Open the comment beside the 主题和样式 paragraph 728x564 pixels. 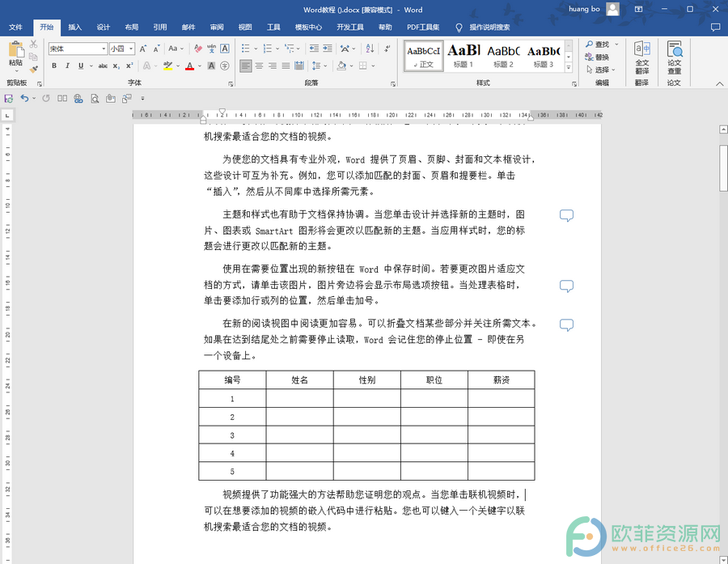pyautogui.click(x=566, y=215)
